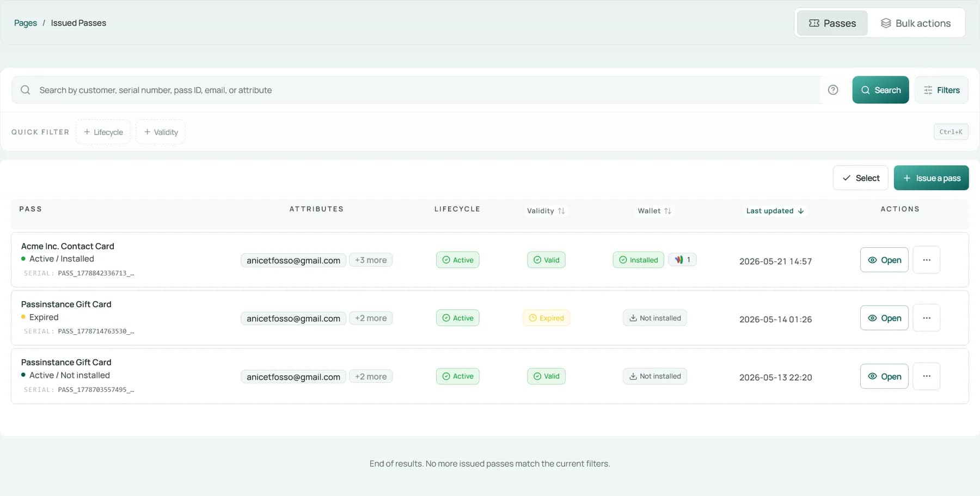Open the 2026-05-13 Passinstance Gift Card
The height and width of the screenshot is (496, 980).
click(884, 376)
